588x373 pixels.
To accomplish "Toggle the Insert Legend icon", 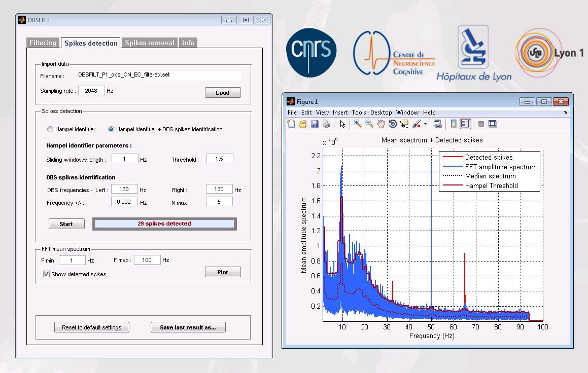I will coord(465,124).
